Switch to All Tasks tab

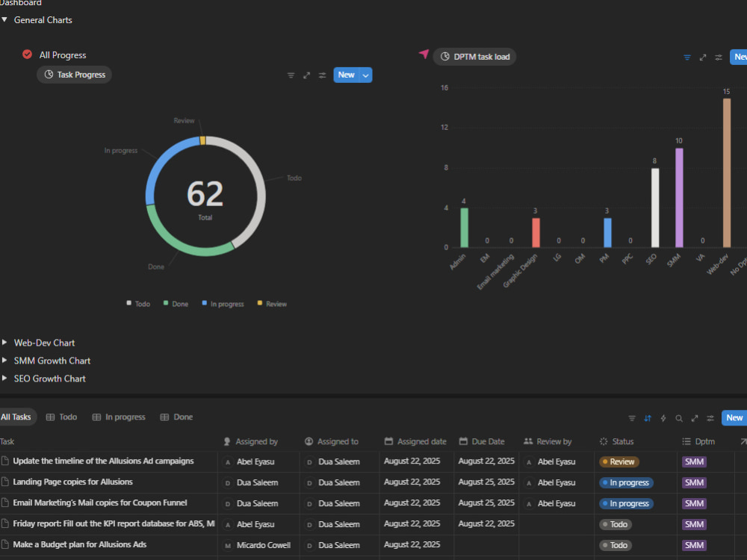point(16,417)
